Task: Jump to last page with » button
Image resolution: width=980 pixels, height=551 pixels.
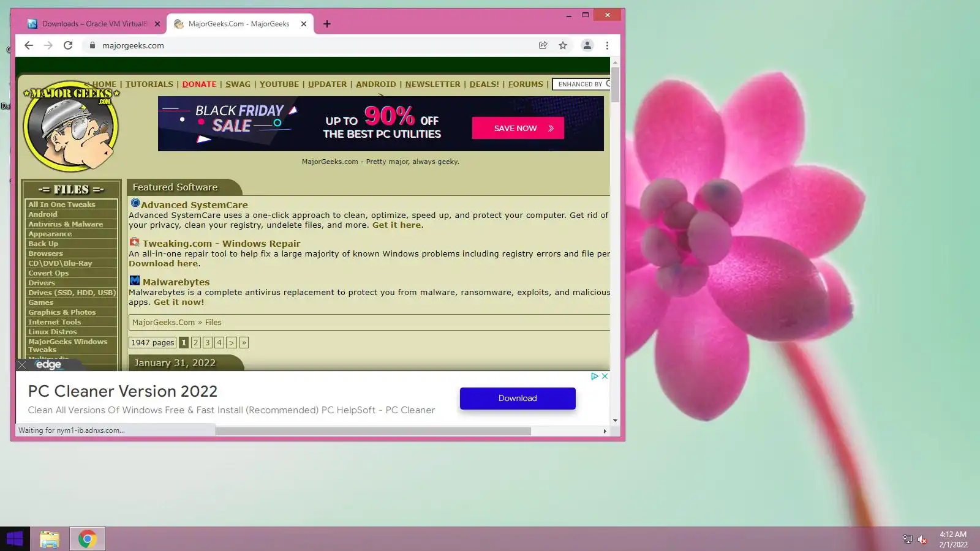Action: (x=244, y=343)
